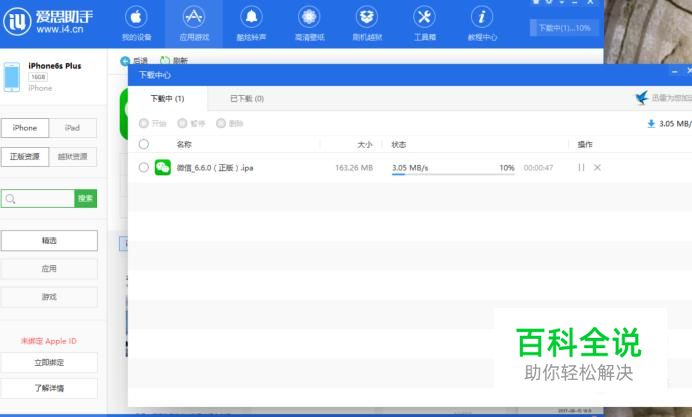Click the iPhone6s Plus device icon
Screen dimensions: 692x417
tap(11, 77)
